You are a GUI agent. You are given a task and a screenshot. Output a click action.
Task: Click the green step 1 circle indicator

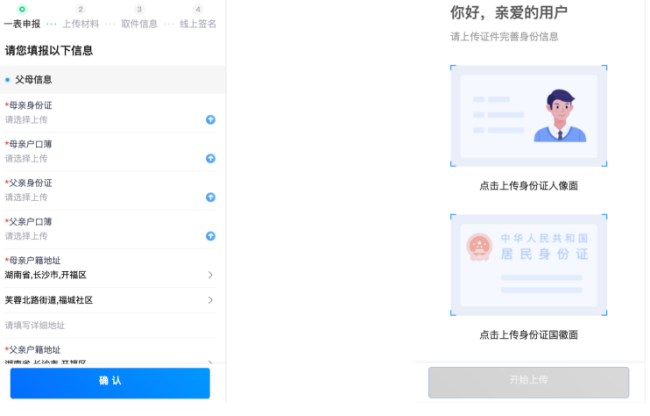click(x=22, y=9)
